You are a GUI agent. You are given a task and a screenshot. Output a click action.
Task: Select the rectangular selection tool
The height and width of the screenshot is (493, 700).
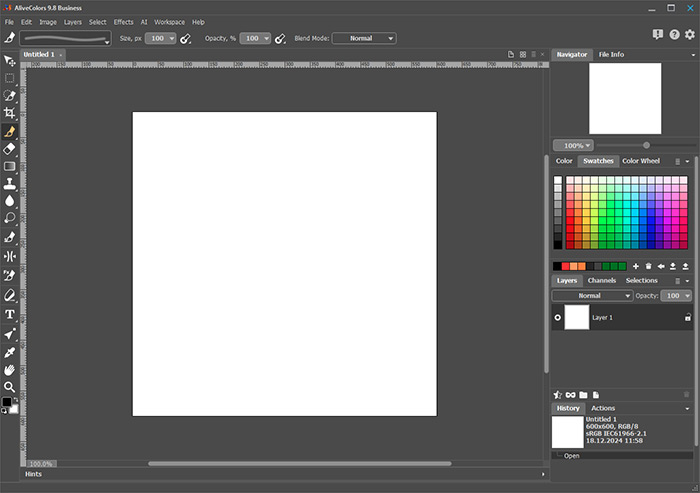click(9, 78)
